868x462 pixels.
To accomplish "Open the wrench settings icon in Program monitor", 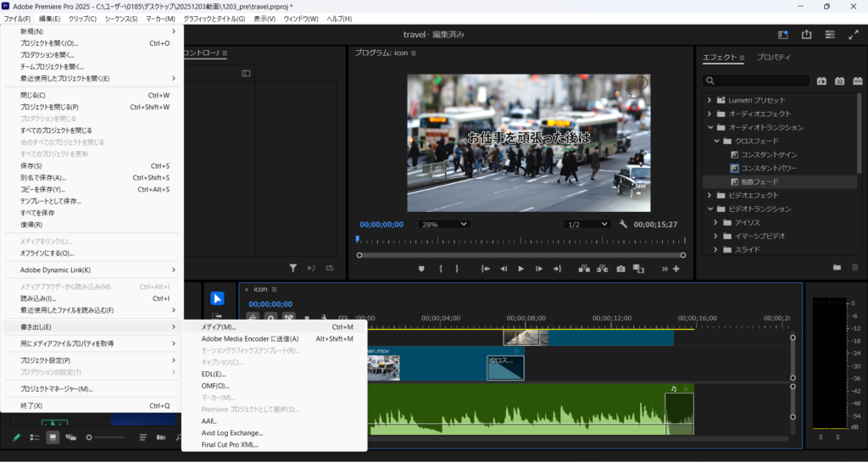I will click(x=624, y=225).
